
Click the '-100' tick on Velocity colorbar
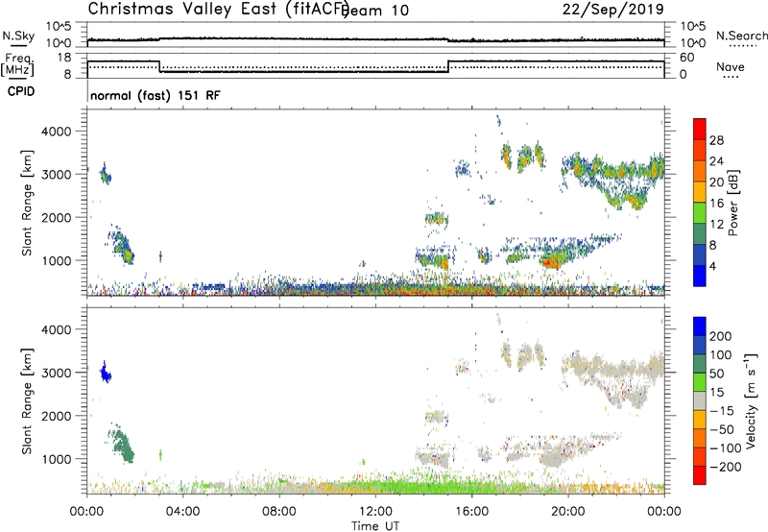[x=725, y=448]
